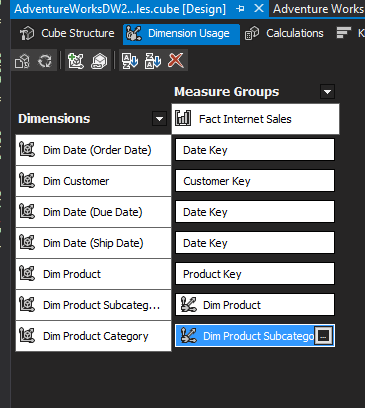Screen dimensions: 365x408
Task: Click Add Cube Dimension toolbar icon
Action: coord(76,61)
